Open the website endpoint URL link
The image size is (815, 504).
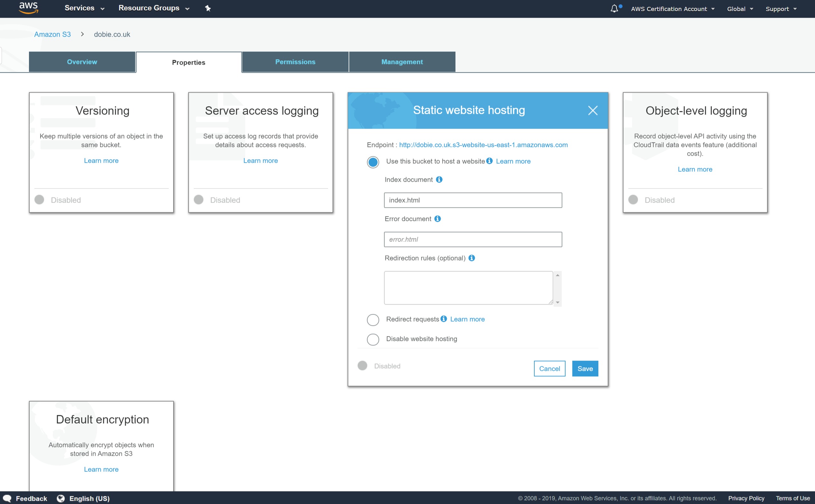483,145
